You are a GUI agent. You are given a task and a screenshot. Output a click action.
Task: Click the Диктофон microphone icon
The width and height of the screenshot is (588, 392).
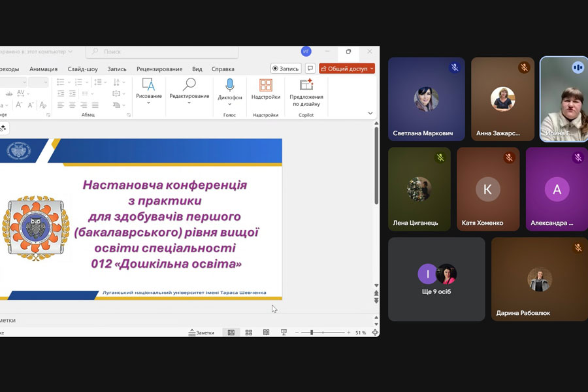point(229,86)
